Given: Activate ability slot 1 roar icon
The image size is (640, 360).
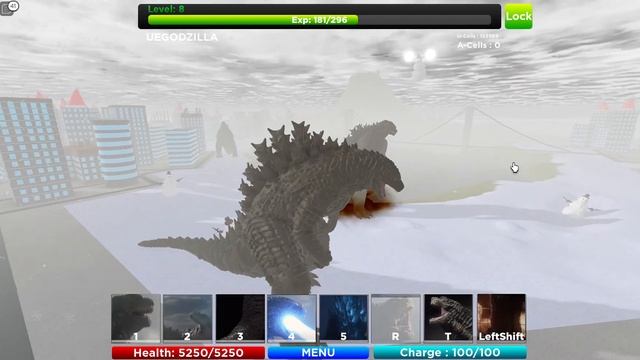Looking at the screenshot, I should (136, 318).
